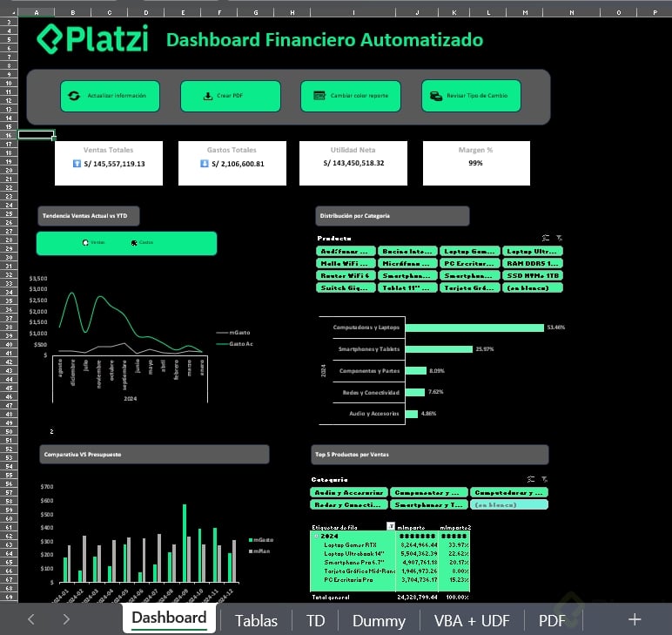Click the Computadoras y Laptops 53.46% bar
Screen dimensions: 672x635
click(474, 328)
